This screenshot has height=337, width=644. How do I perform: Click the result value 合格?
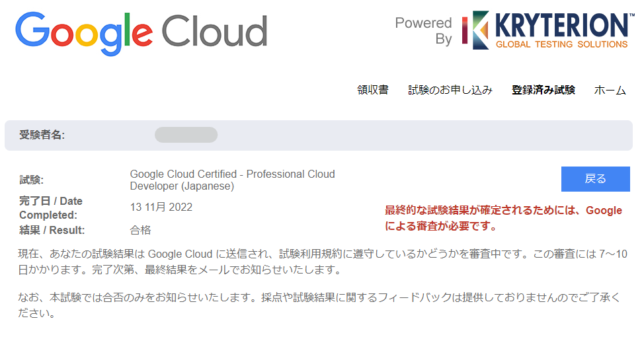[x=140, y=230]
